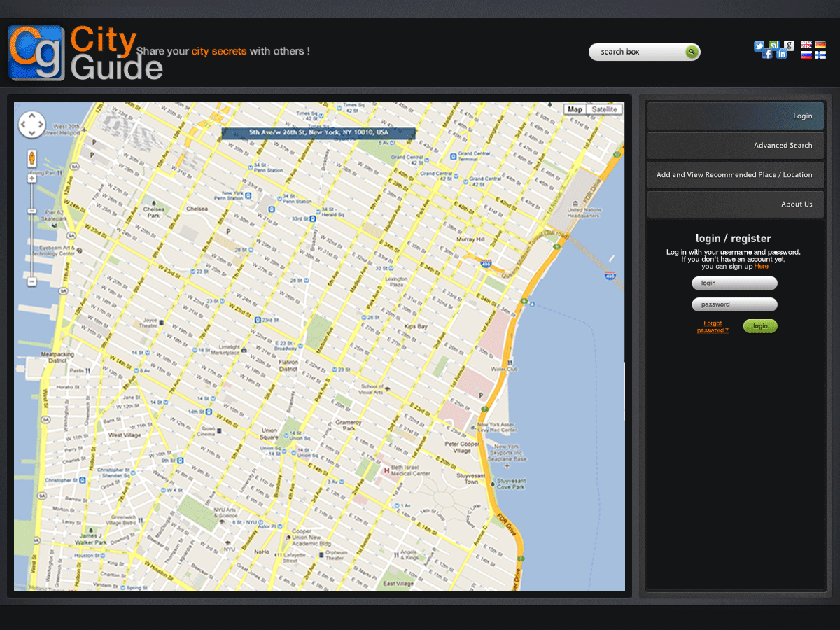This screenshot has width=840, height=630.
Task: Open Advanced Search menu item
Action: click(736, 146)
